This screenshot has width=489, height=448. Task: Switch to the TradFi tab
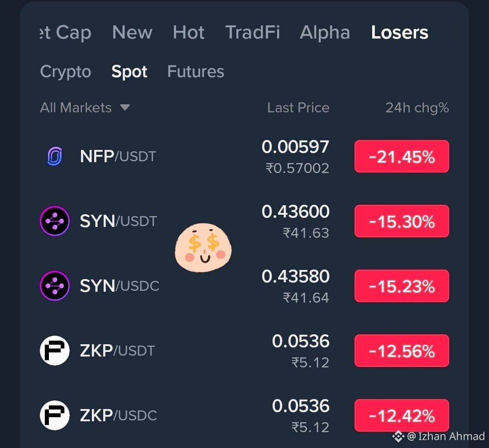(x=253, y=33)
